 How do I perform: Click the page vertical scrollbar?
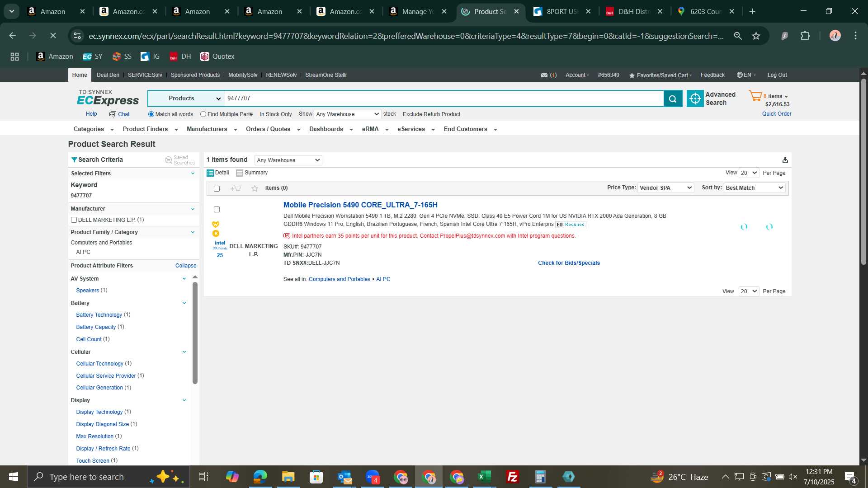tap(863, 172)
